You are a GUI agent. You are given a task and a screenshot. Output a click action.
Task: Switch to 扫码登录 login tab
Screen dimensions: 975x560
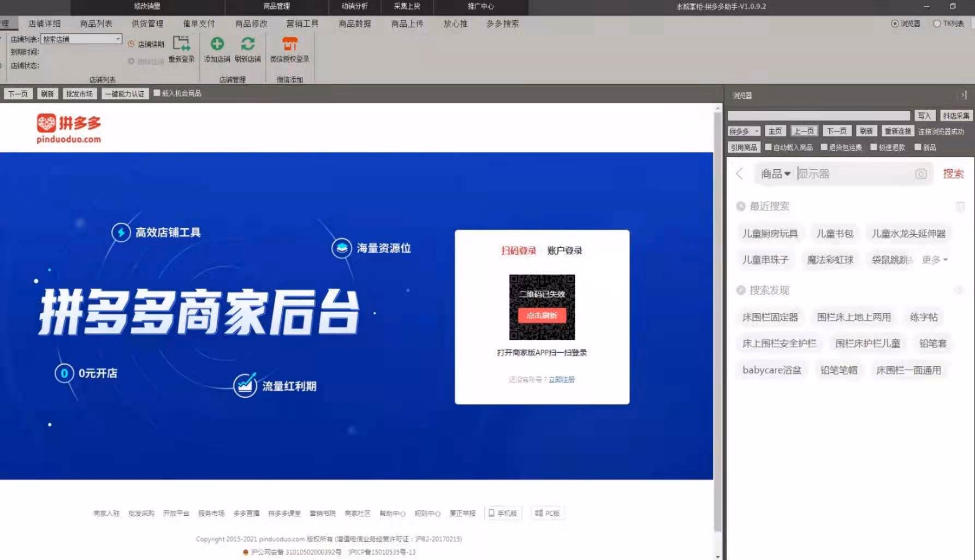(x=519, y=251)
